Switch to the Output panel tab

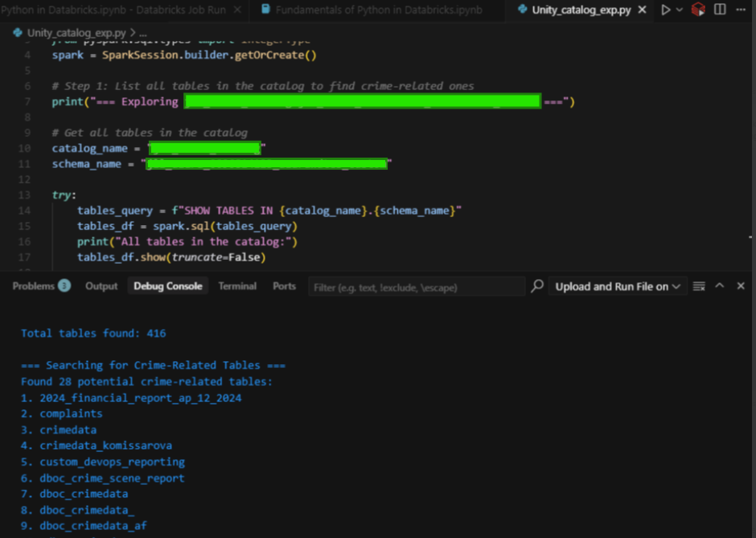101,286
